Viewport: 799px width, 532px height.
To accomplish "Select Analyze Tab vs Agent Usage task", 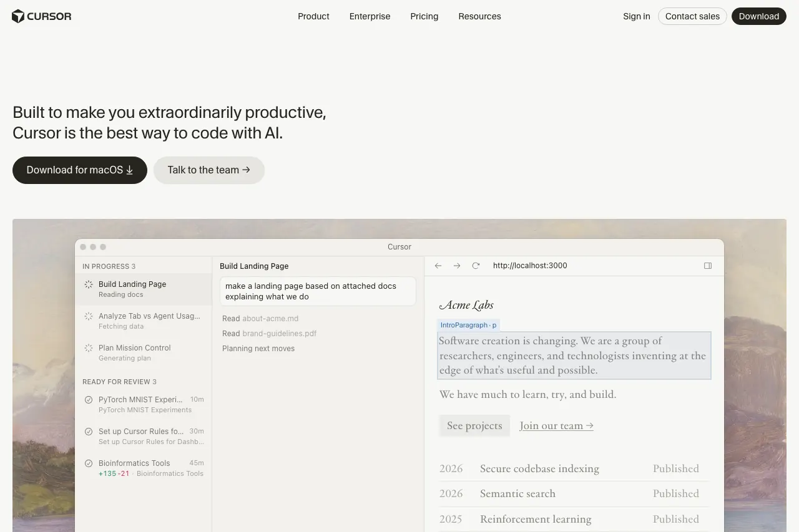I will point(144,321).
